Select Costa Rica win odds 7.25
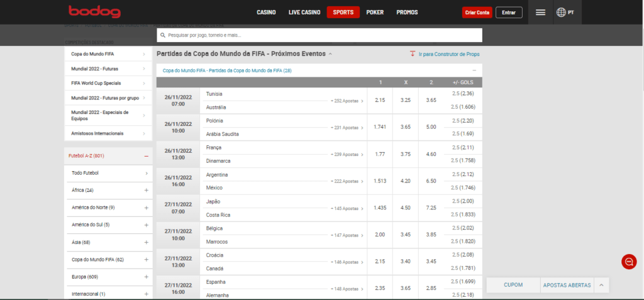Screen dimensions: 644x300 (431, 208)
